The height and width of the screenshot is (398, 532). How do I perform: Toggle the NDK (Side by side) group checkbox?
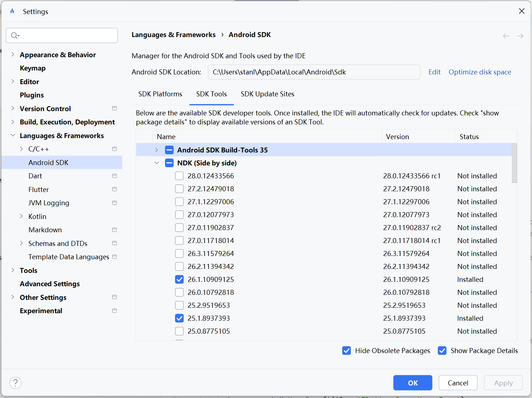pos(169,163)
